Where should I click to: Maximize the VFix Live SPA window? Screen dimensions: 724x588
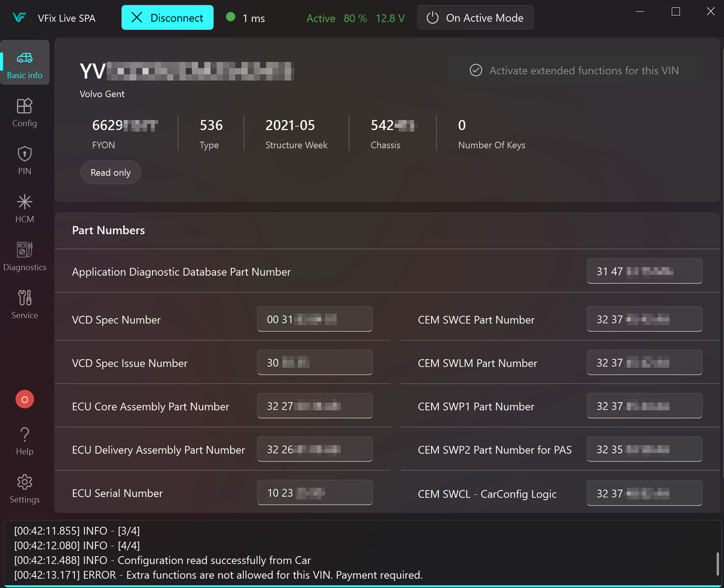(x=676, y=11)
